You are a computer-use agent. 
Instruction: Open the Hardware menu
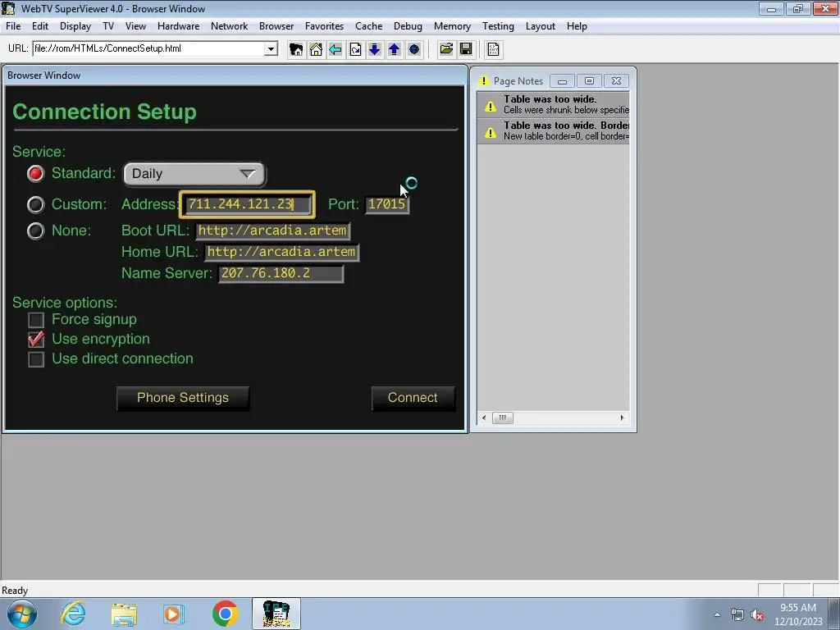(178, 26)
